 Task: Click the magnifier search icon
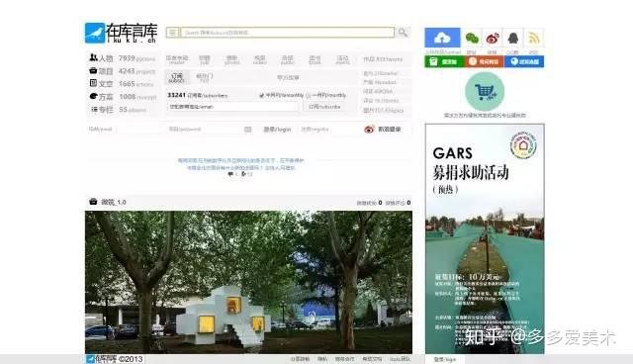[403, 33]
